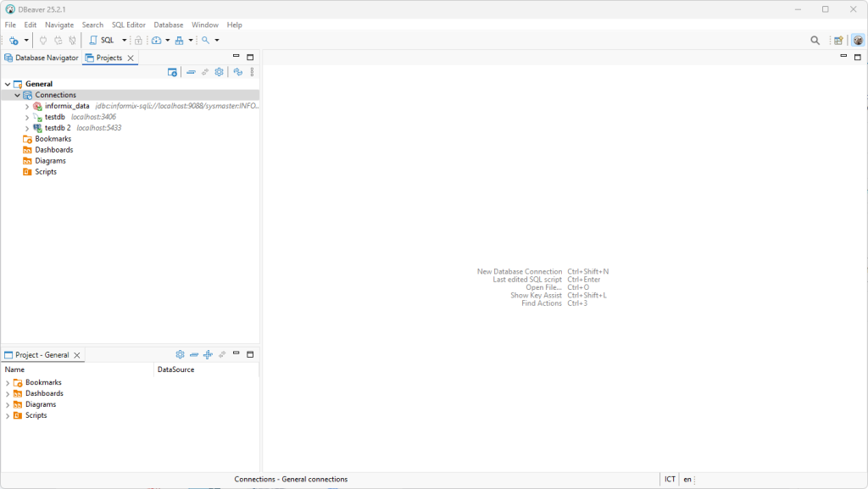The image size is (868, 489).
Task: Click the Projects panel configure gear icon
Action: pos(219,72)
